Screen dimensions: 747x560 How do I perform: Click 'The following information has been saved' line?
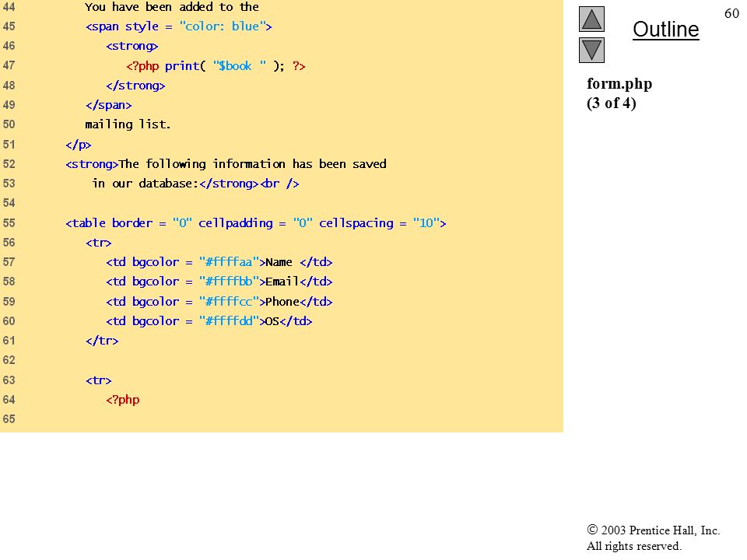(x=226, y=164)
